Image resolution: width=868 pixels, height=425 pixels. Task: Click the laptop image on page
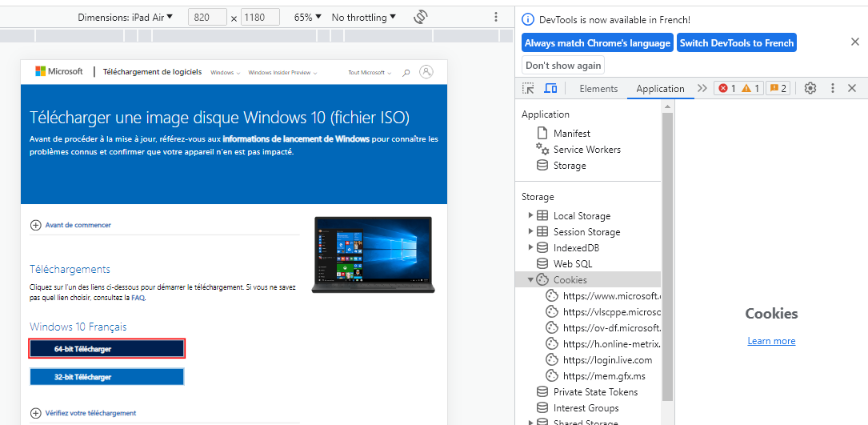(373, 255)
